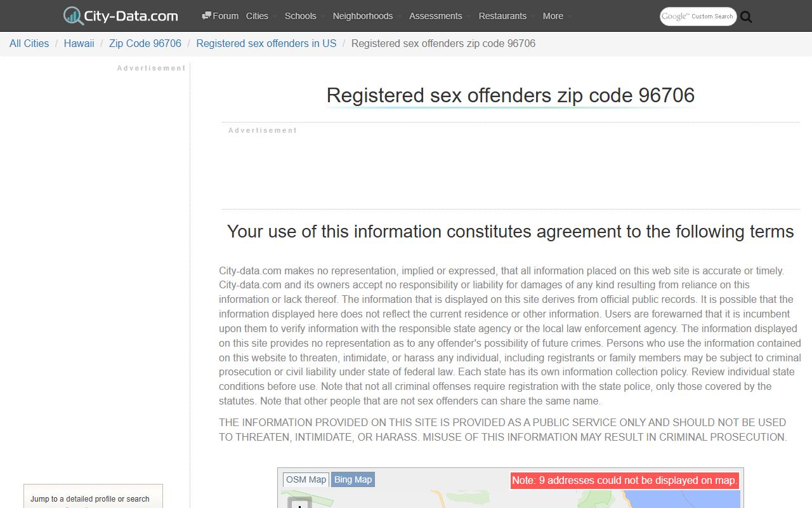Screen dimensions: 812x508
Task: Switch to the OSM Map tab
Action: pos(306,479)
